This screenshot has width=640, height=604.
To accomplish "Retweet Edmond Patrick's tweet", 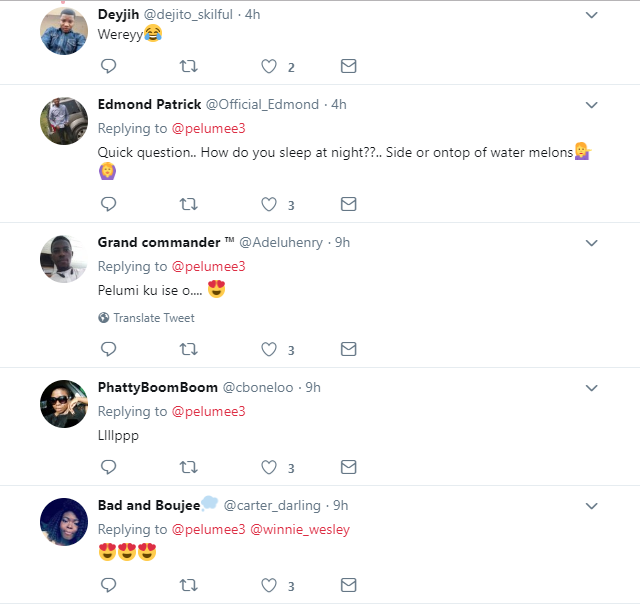I will click(x=187, y=204).
